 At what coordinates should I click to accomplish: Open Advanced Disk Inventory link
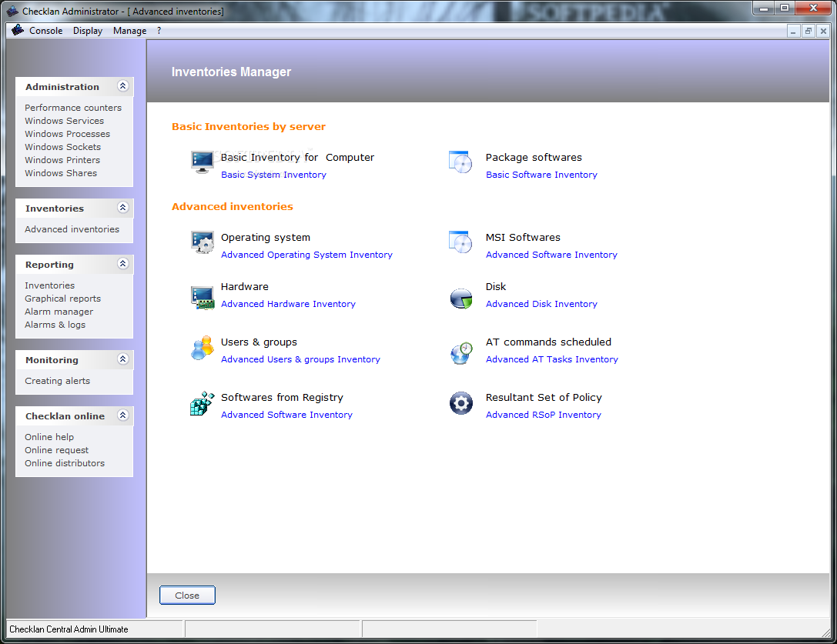pyautogui.click(x=541, y=304)
